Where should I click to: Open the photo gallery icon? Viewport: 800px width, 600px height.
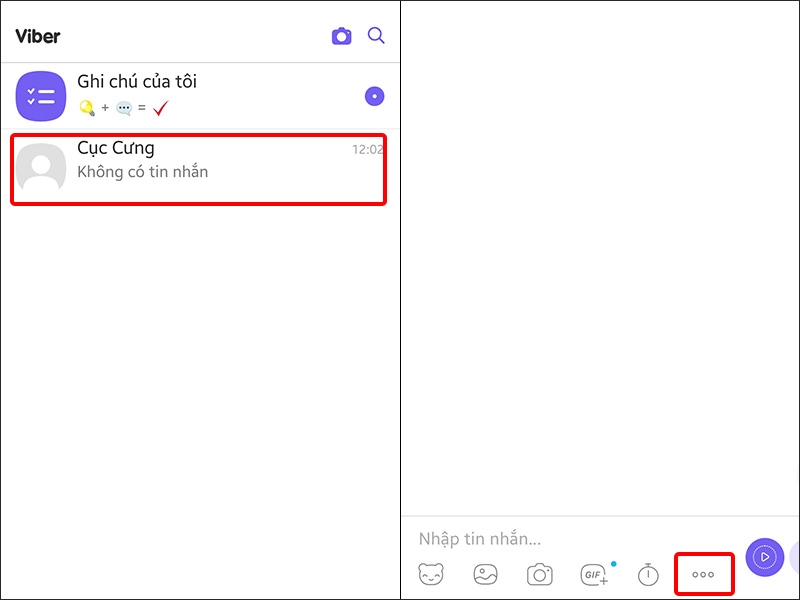point(485,574)
